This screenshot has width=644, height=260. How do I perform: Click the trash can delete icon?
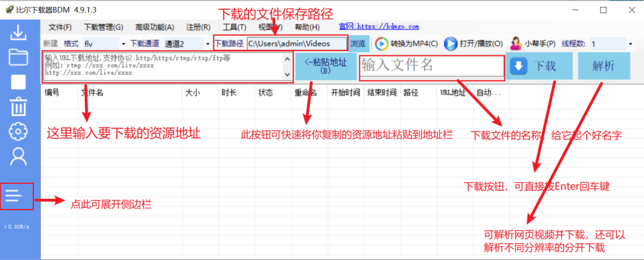(x=18, y=107)
